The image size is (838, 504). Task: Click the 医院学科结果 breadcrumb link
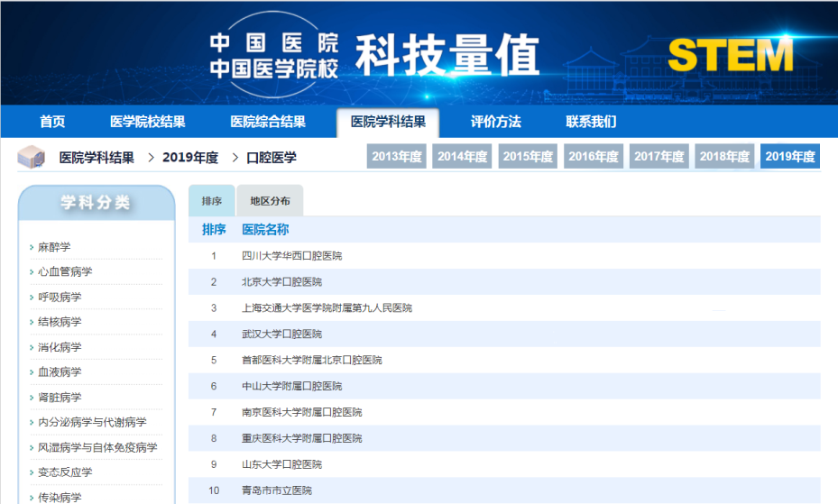[97, 157]
